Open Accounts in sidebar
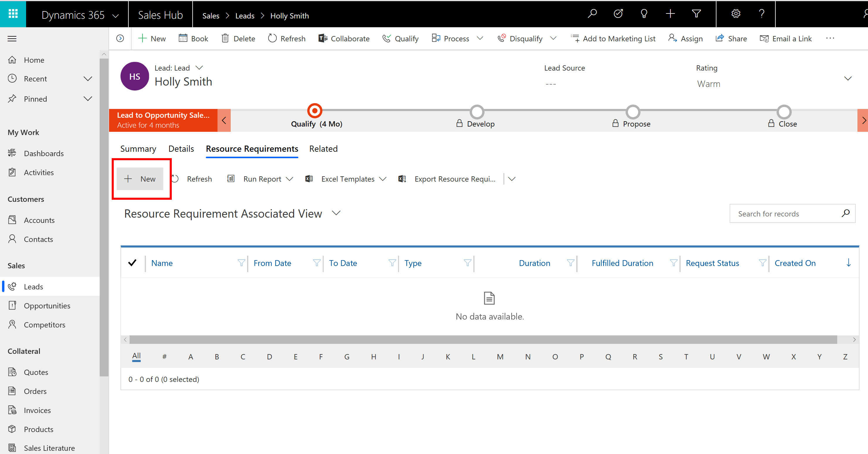 [x=39, y=220]
